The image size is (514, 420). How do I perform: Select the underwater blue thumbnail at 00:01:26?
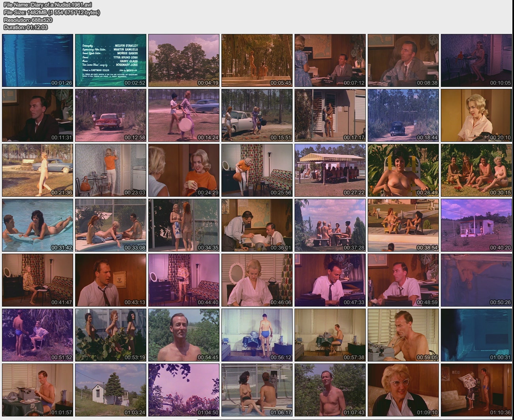coord(38,60)
